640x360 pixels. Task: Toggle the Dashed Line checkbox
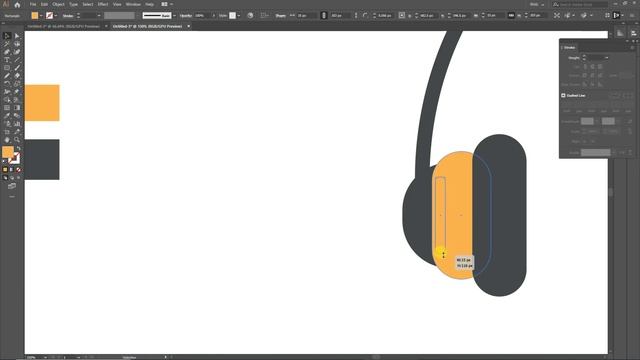(563, 96)
